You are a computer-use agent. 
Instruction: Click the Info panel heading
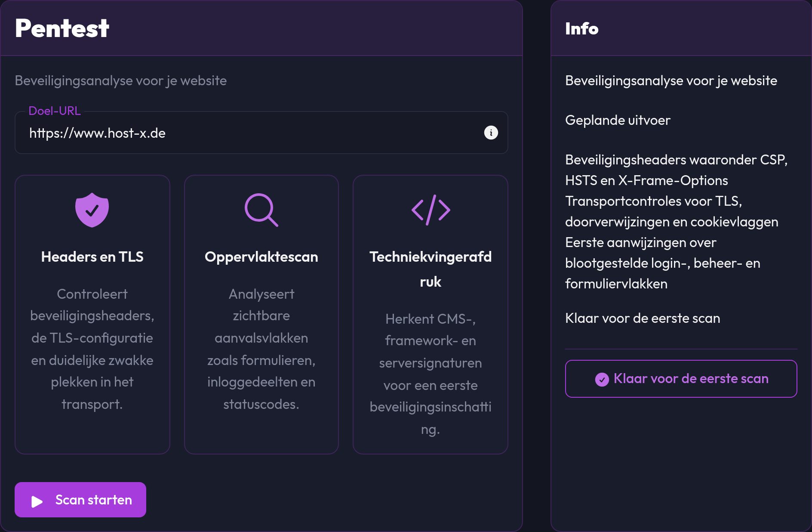[x=581, y=28]
